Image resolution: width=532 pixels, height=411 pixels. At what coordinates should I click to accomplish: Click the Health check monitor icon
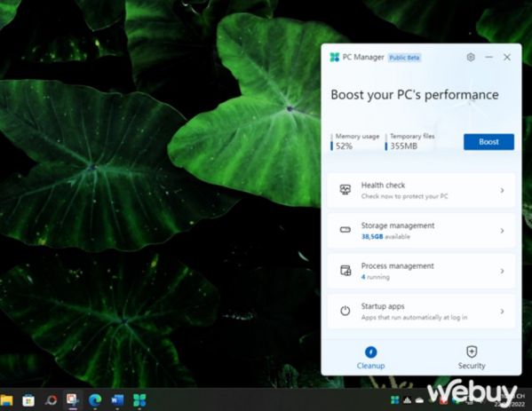coord(345,190)
